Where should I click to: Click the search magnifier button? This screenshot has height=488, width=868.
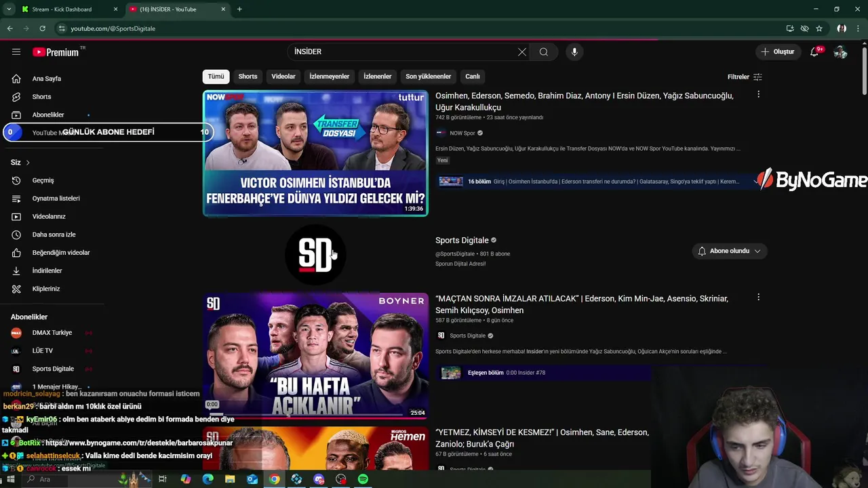pos(544,52)
